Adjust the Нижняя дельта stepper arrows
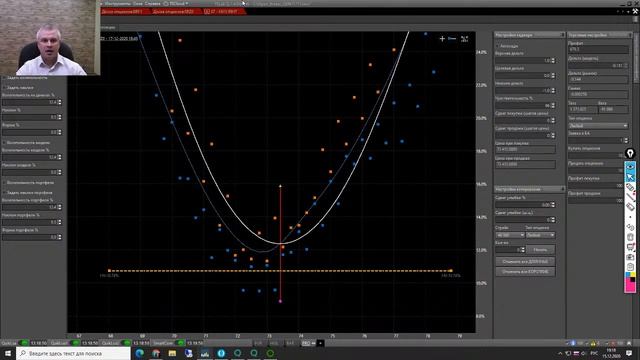Screen dimensions: 640x360 coord(553,90)
